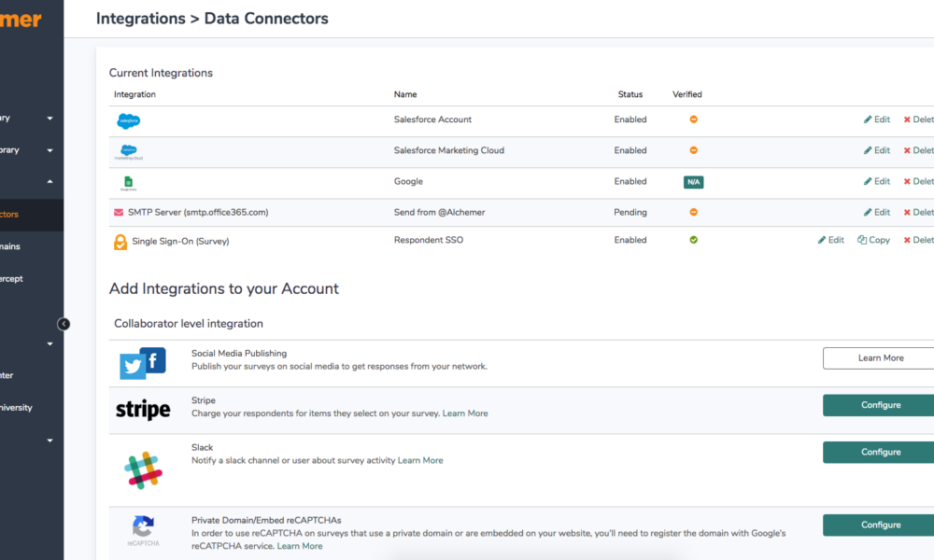
Task: Click Send from @Alchemer unverified status icon
Action: tap(693, 213)
